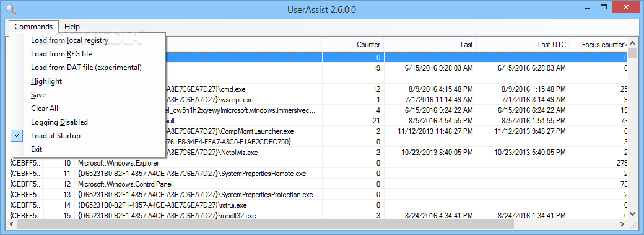Open the Commands menu
644x235 pixels.
(33, 26)
